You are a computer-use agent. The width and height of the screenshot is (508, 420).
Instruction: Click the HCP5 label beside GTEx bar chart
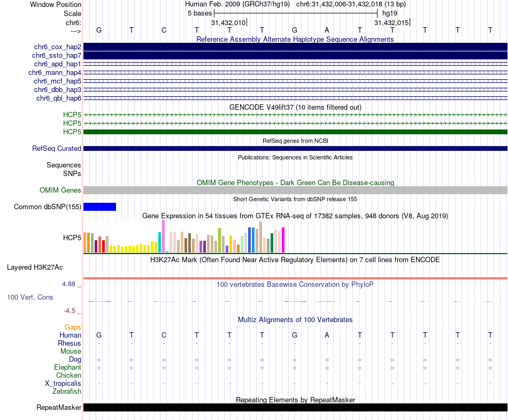click(x=72, y=238)
